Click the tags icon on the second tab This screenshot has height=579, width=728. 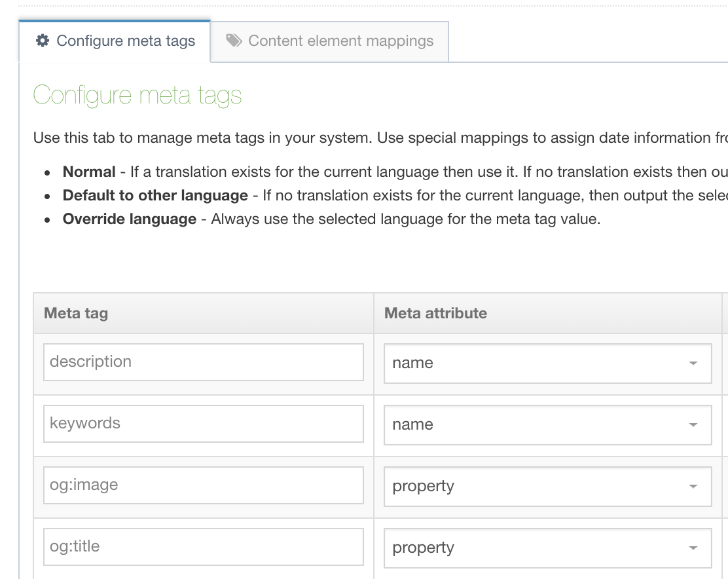pyautogui.click(x=234, y=41)
